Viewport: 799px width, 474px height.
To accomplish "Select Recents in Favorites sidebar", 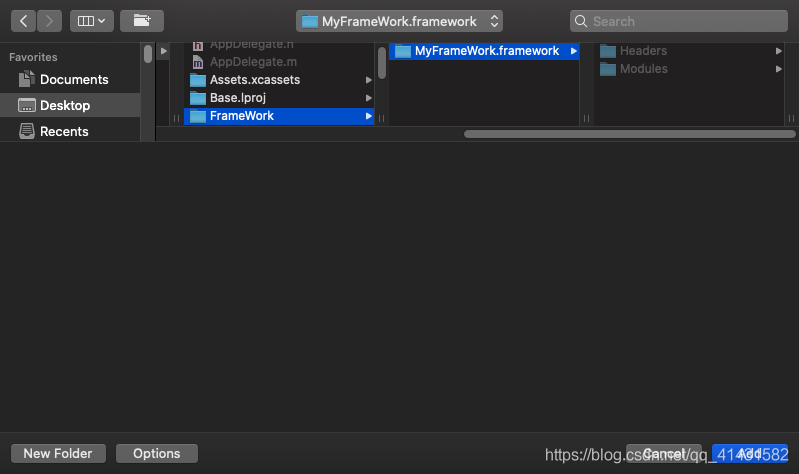I will pos(70,131).
